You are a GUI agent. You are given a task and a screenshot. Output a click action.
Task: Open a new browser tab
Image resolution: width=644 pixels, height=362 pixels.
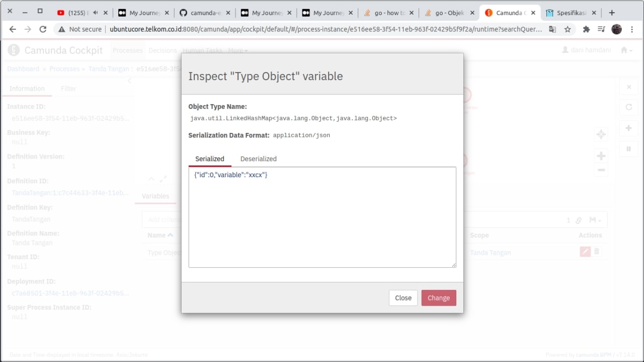pos(612,13)
